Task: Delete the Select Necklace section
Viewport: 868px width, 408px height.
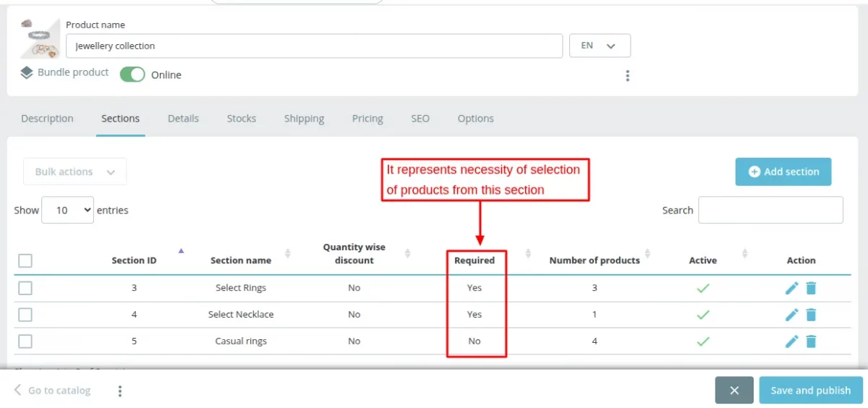Action: 811,315
